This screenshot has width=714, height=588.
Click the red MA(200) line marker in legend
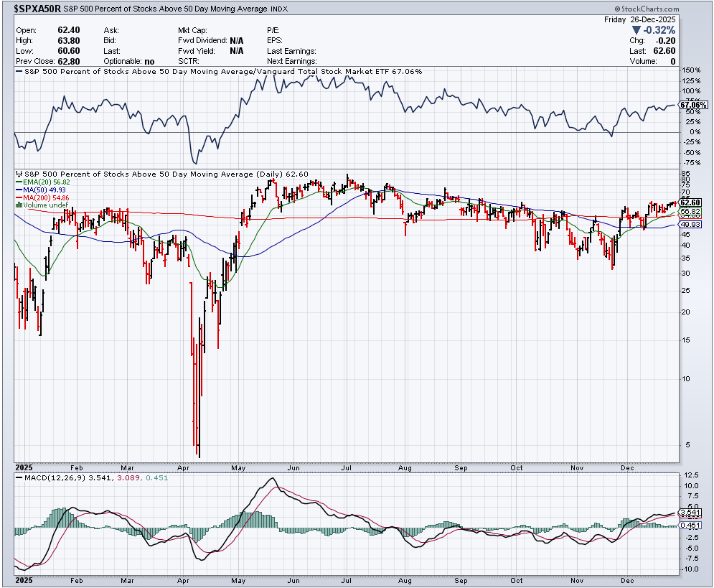[19, 197]
